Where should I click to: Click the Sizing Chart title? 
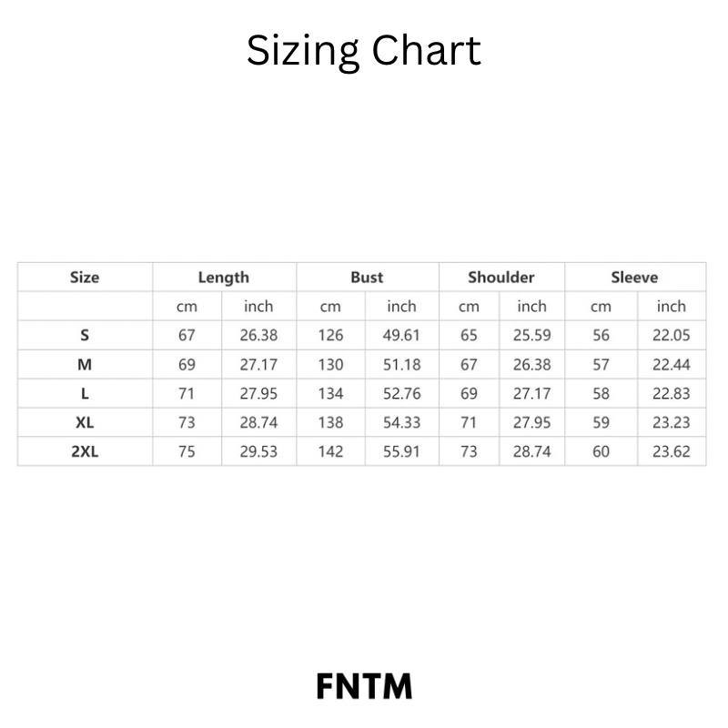(364, 51)
